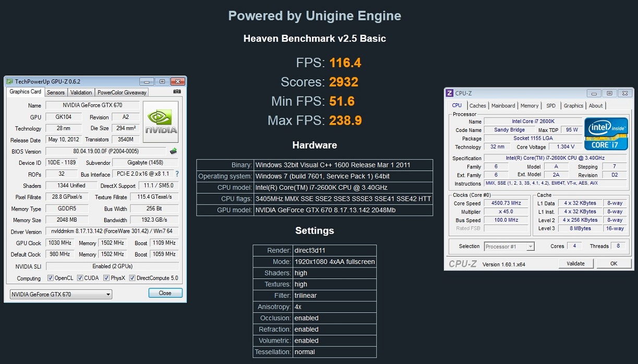This screenshot has width=638, height=364.
Task: Click the Max TDP value 95 W
Action: pos(572,130)
